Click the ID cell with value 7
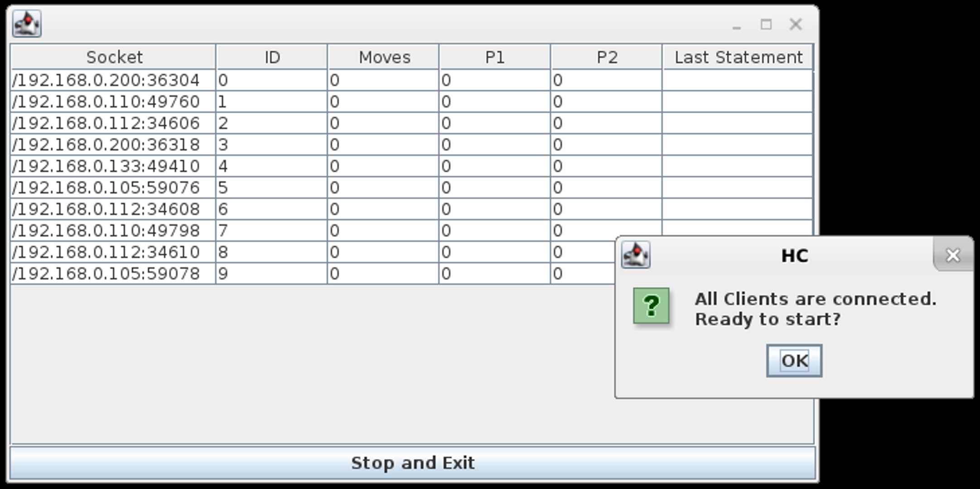Image resolution: width=980 pixels, height=489 pixels. (271, 231)
